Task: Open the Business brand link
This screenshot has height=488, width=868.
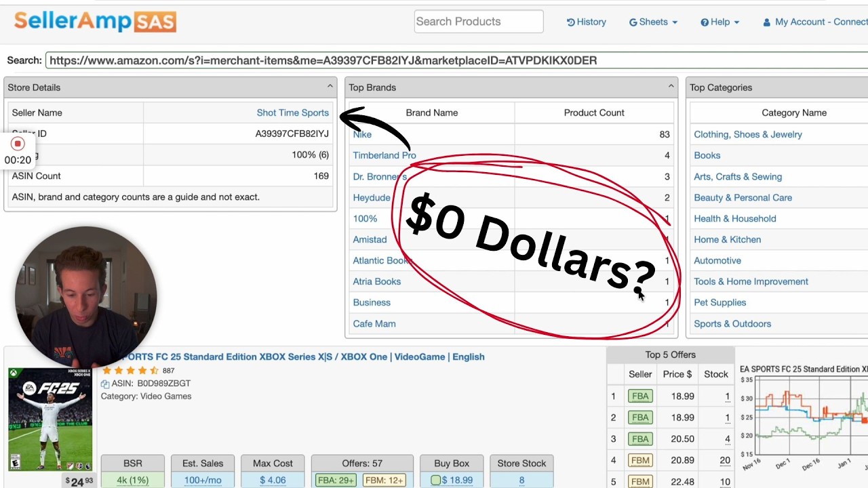Action: pos(372,302)
